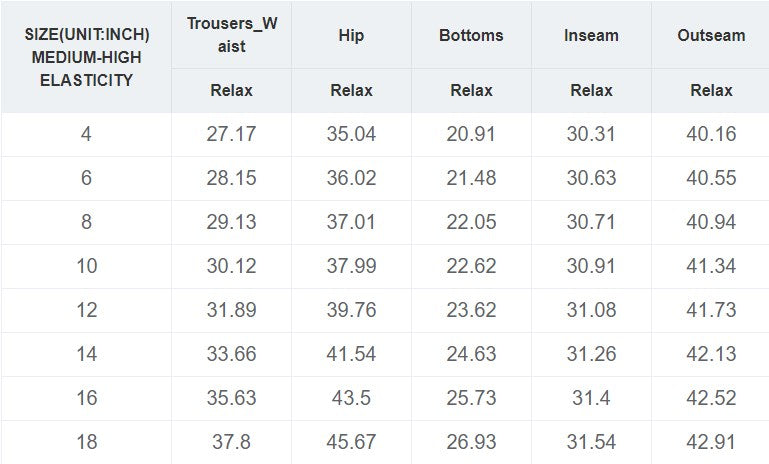Click the Outseam column header
This screenshot has width=769, height=464.
coord(711,35)
